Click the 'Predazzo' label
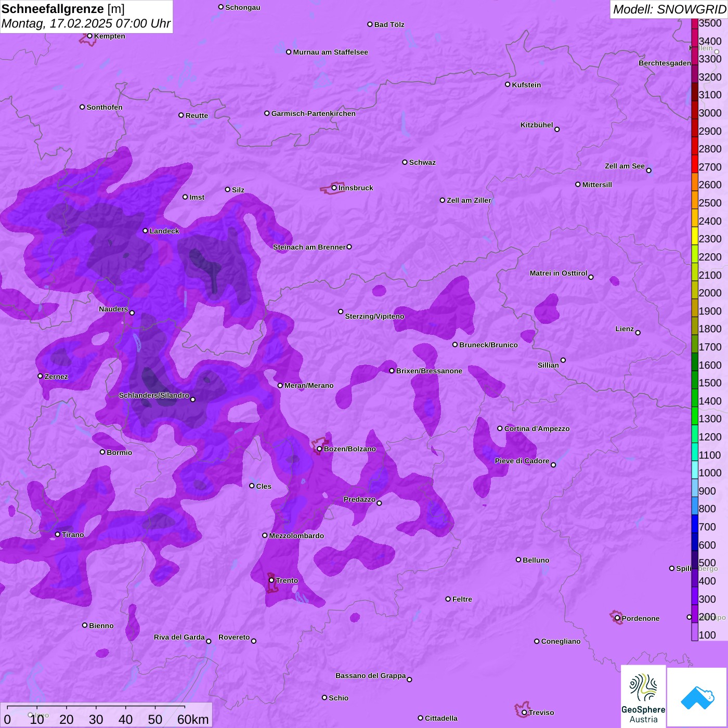 359,499
